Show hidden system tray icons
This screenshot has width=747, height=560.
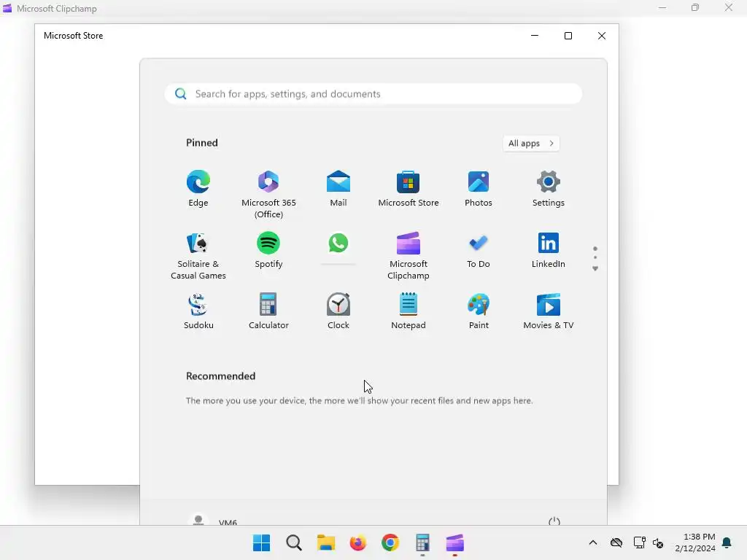pos(592,542)
